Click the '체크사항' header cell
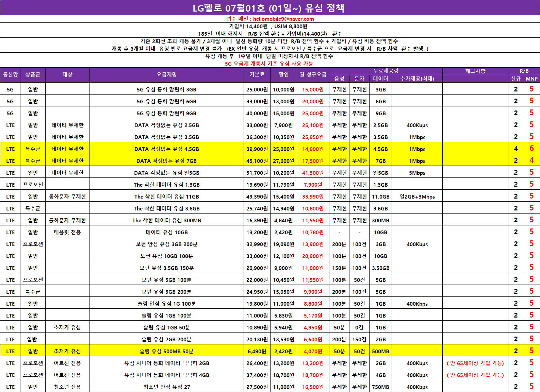The image size is (540, 392). [475, 71]
